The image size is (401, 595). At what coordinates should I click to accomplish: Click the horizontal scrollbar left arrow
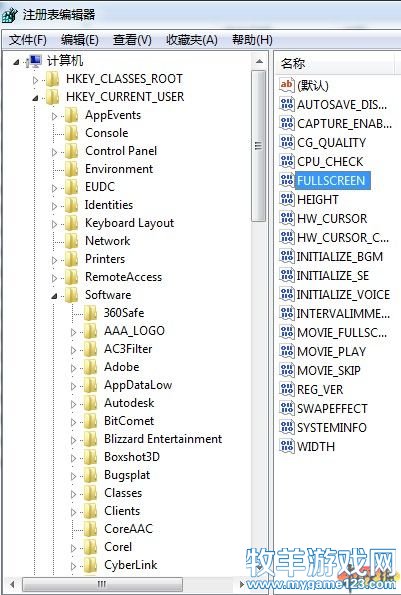[x=13, y=584]
